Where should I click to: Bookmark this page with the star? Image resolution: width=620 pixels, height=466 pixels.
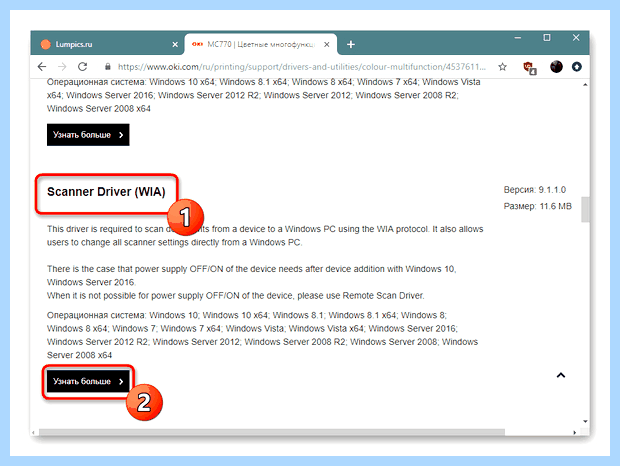(503, 67)
